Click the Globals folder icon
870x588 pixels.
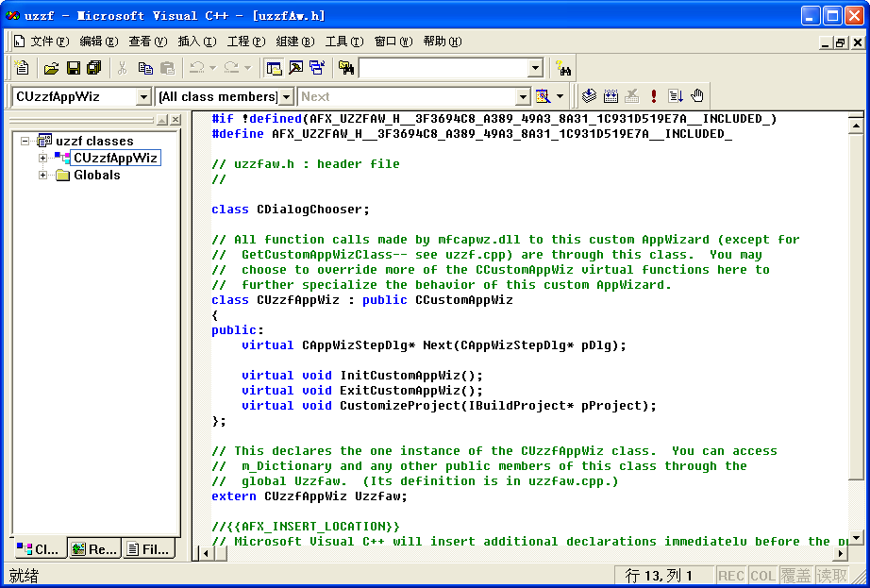pyautogui.click(x=62, y=176)
